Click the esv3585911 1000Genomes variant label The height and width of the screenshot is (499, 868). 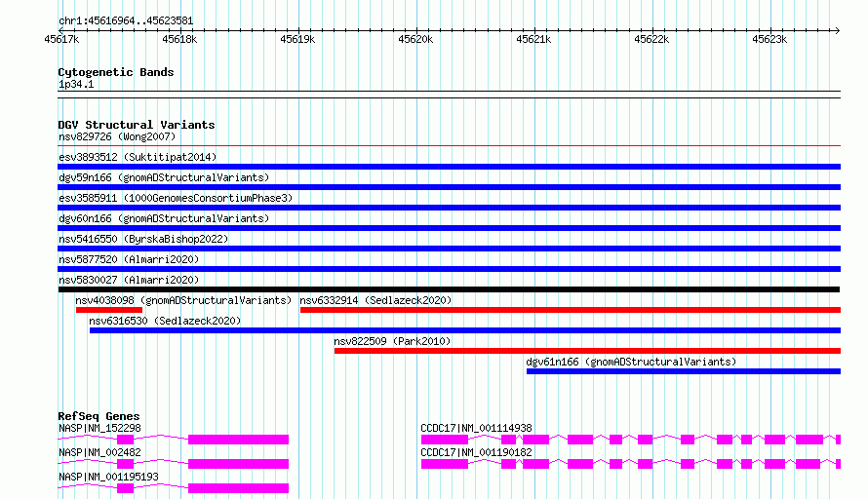(176, 198)
